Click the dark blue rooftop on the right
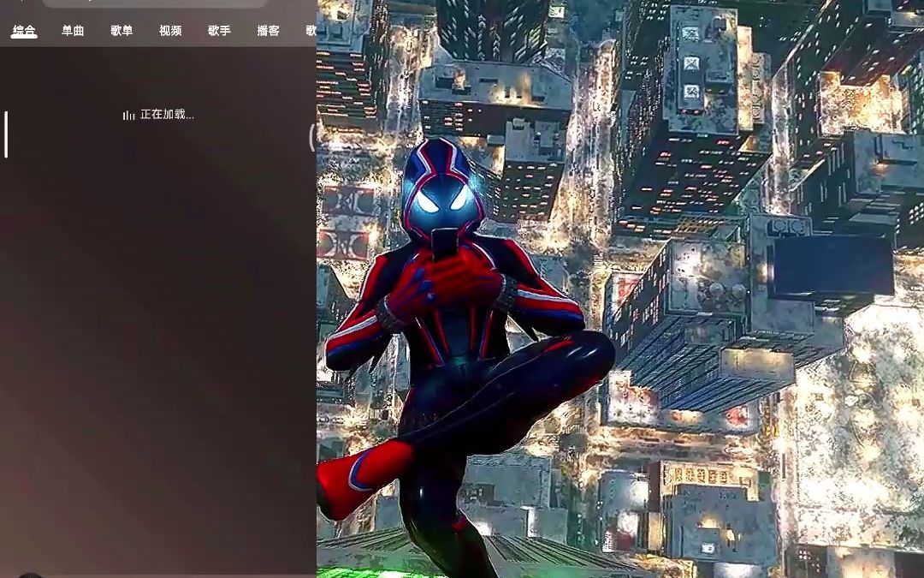The image size is (924, 578). pyautogui.click(x=832, y=265)
